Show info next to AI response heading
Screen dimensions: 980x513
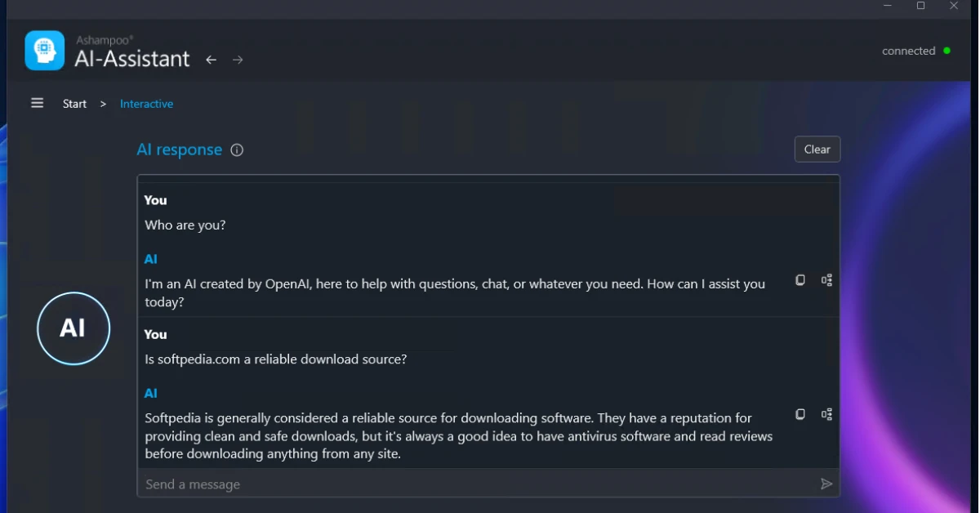[237, 150]
